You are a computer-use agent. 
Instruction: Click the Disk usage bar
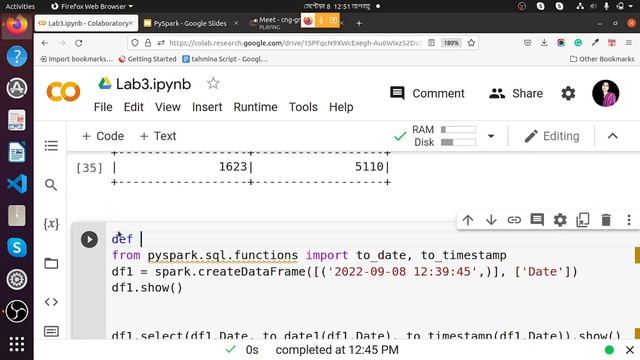pyautogui.click(x=458, y=142)
